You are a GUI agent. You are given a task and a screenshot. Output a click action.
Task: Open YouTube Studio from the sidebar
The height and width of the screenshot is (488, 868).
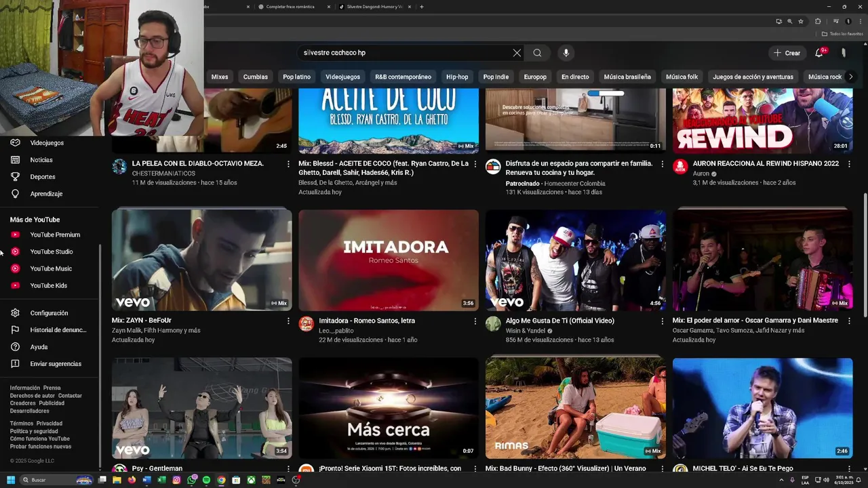coord(52,251)
